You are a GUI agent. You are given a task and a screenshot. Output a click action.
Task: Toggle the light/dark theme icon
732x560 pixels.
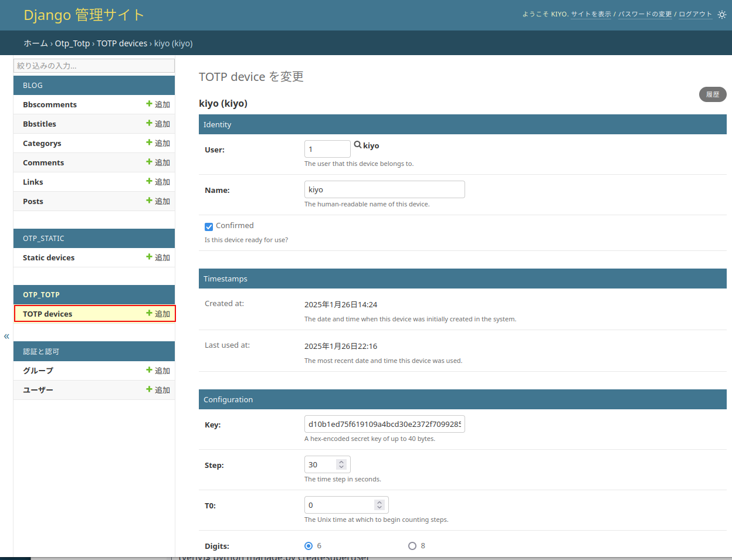click(x=721, y=15)
